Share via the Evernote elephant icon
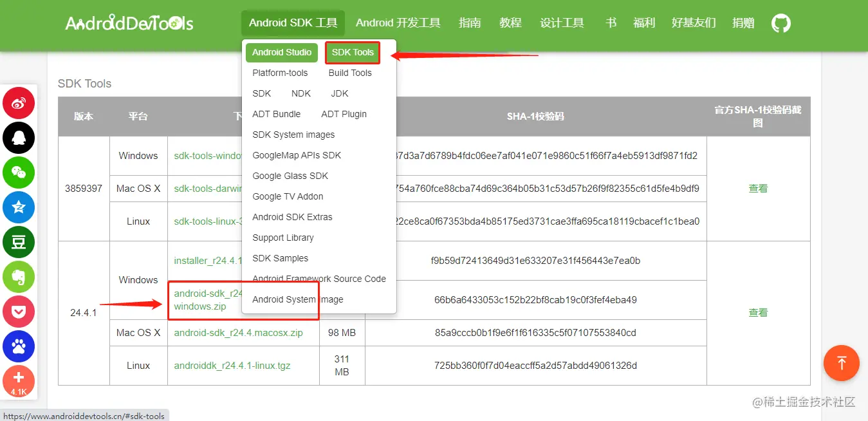This screenshot has height=421, width=868. click(19, 277)
